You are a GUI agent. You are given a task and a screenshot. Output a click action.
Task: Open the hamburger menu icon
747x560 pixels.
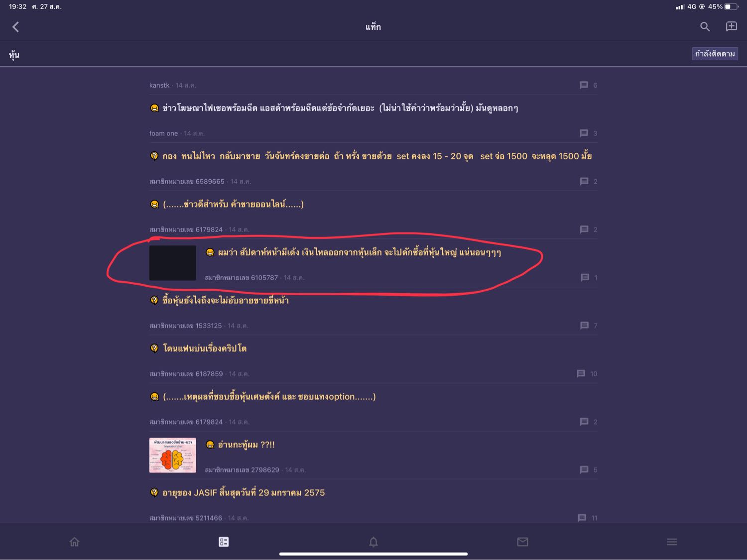click(672, 542)
